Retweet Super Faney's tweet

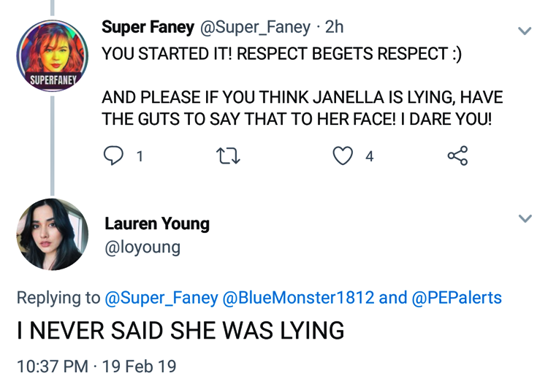[x=229, y=155]
